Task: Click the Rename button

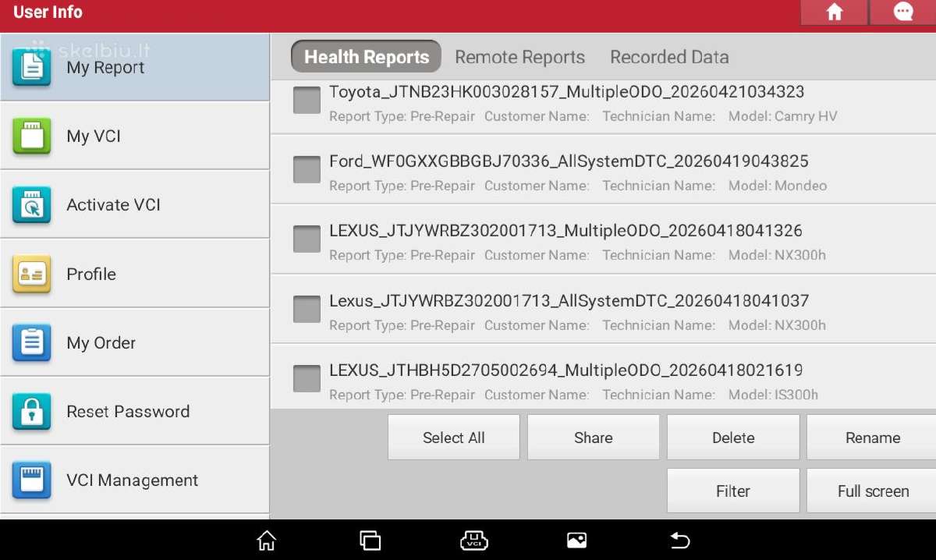Action: tap(872, 438)
